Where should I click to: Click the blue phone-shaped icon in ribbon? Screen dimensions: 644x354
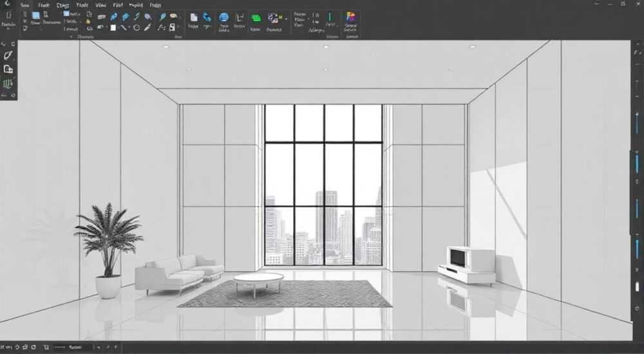207,17
